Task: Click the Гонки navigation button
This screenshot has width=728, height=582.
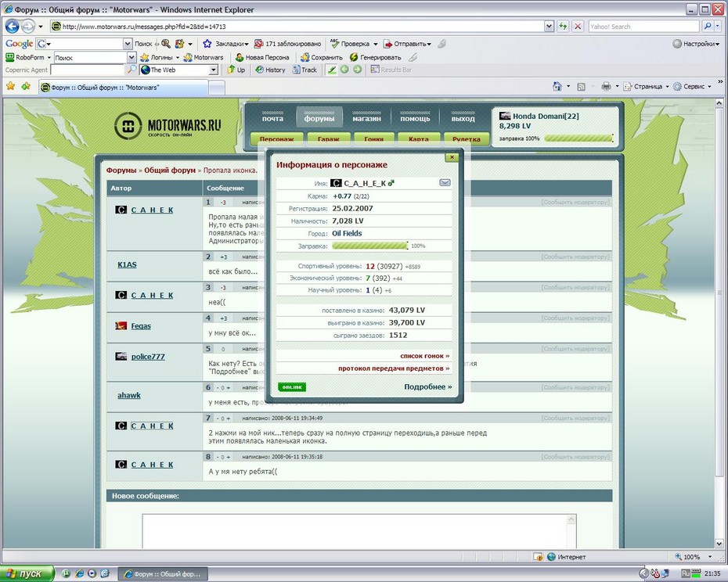Action: (373, 138)
